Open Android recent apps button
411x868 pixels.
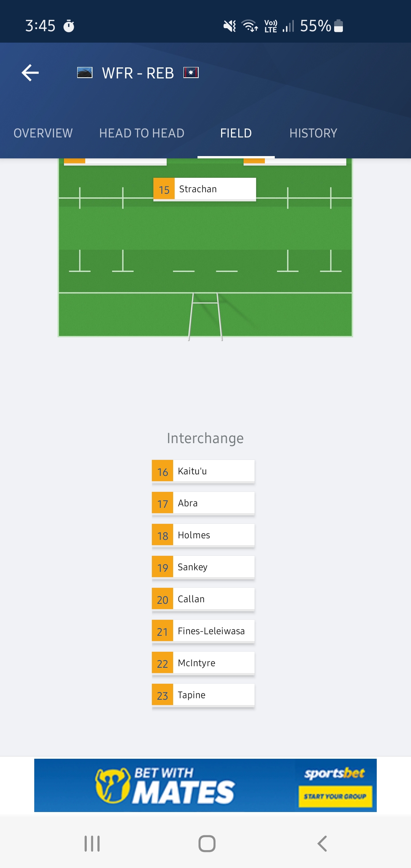pos(92,844)
